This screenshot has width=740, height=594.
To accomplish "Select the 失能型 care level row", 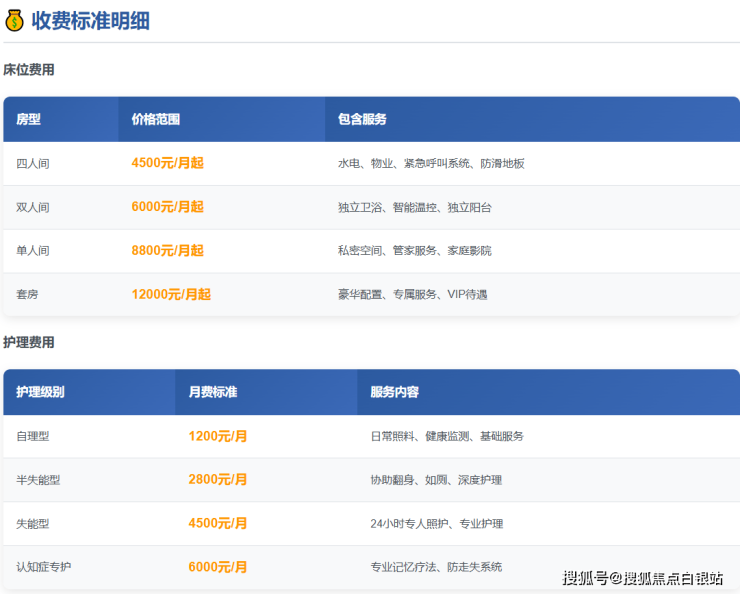I will (33, 523).
